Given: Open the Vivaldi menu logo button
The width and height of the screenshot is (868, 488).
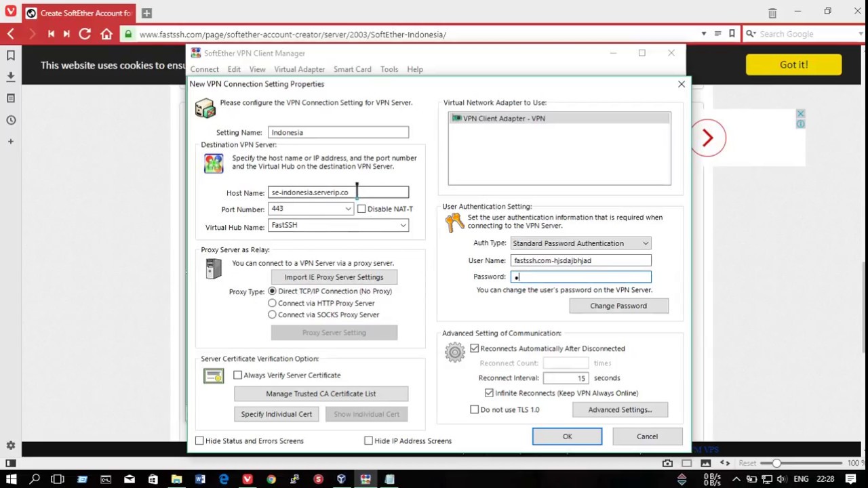Looking at the screenshot, I should click(11, 12).
